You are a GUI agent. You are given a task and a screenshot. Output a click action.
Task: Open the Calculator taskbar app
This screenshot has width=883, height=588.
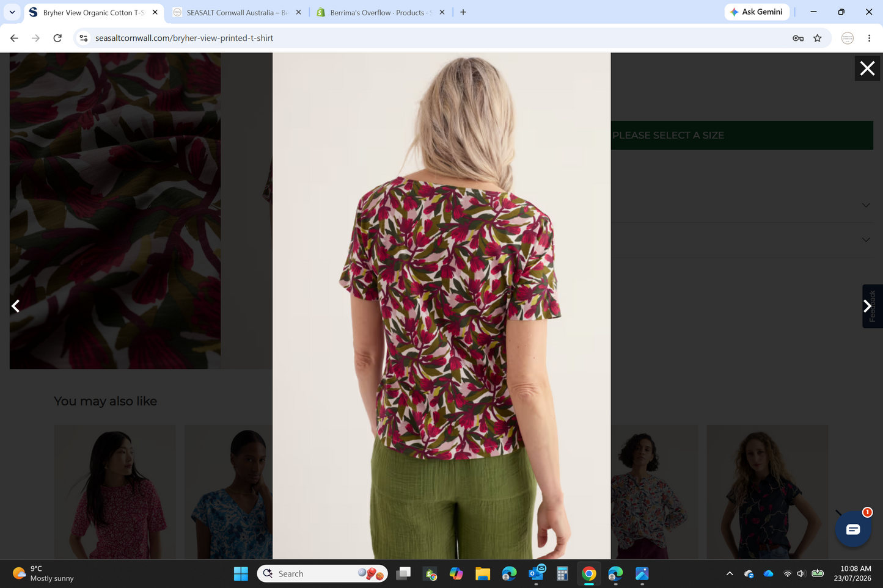[x=562, y=574]
